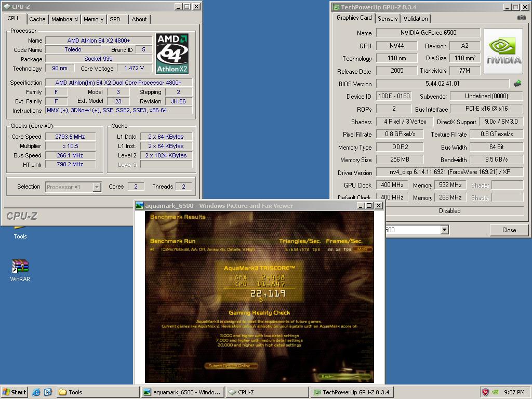Click the Close button in GPU-Z
This screenshot has width=532, height=399.
coord(509,230)
